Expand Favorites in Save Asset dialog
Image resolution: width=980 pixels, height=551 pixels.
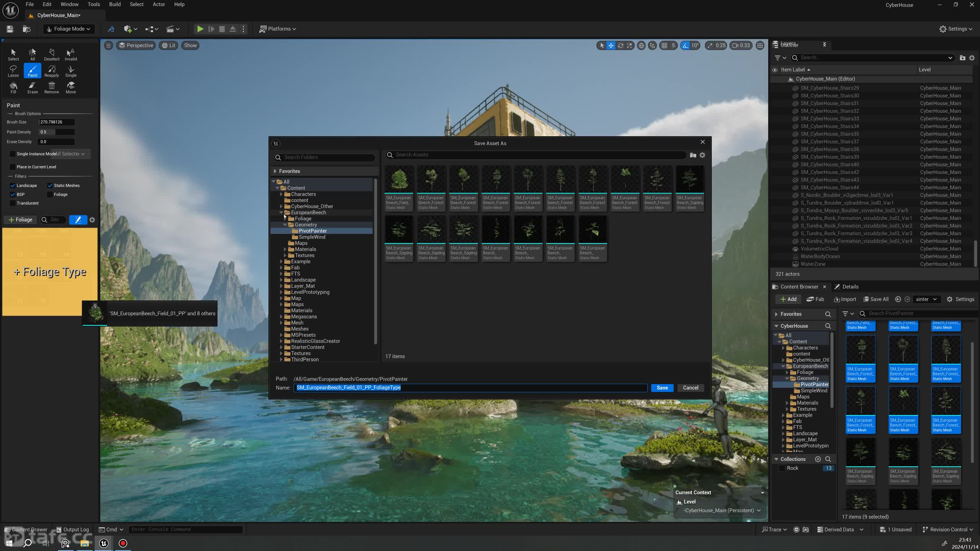coord(275,171)
